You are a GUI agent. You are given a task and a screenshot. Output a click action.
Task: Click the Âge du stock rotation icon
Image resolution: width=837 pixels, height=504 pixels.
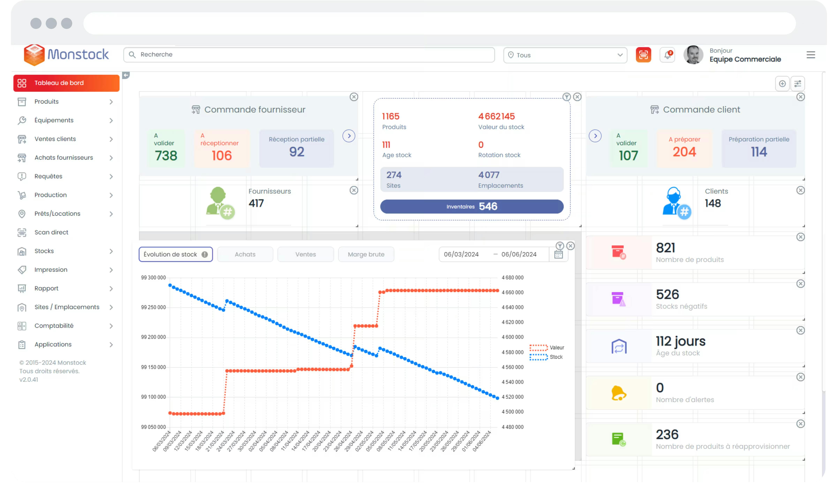tap(619, 346)
